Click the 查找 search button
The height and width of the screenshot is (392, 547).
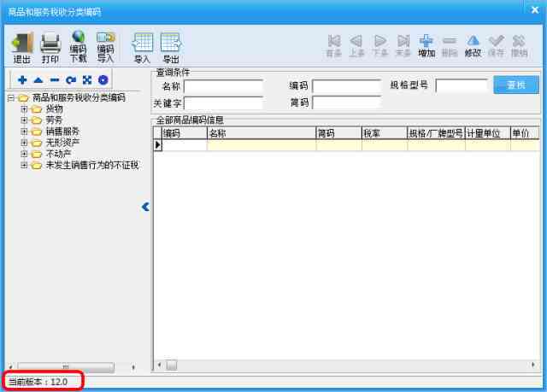[516, 85]
